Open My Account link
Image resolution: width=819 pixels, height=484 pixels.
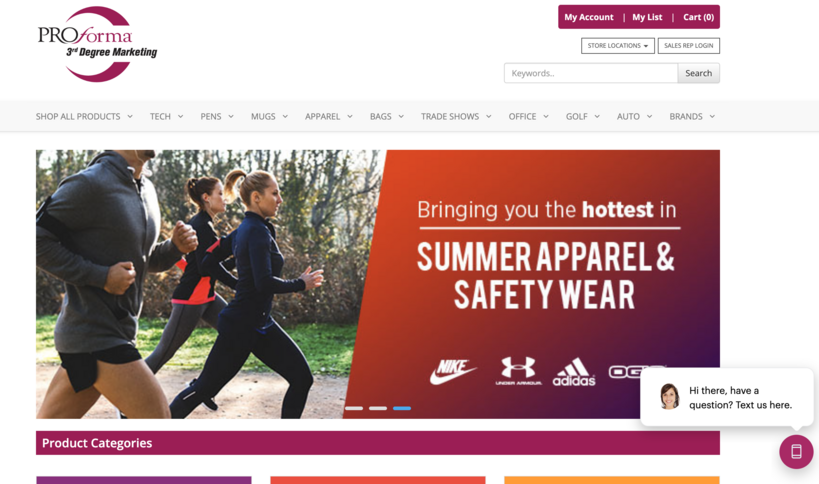[x=589, y=17]
